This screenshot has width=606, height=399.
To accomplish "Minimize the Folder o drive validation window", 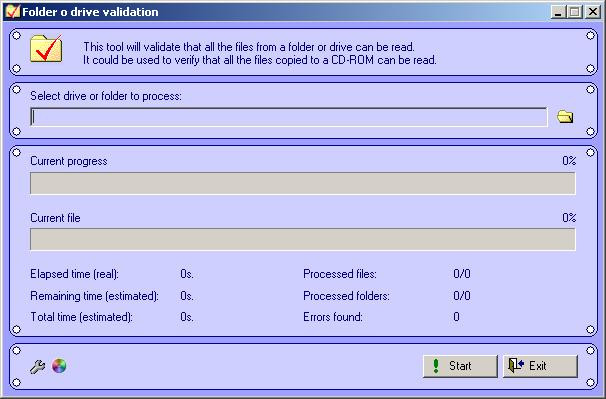I will coord(558,12).
